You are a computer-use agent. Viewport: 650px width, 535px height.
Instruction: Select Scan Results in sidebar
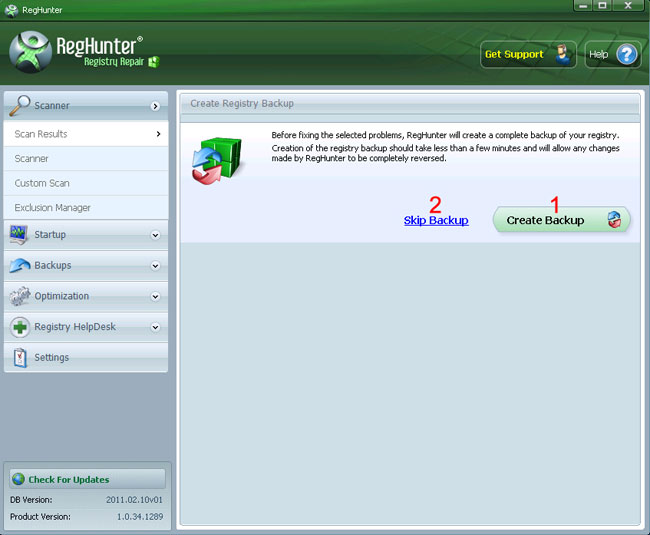click(x=42, y=134)
